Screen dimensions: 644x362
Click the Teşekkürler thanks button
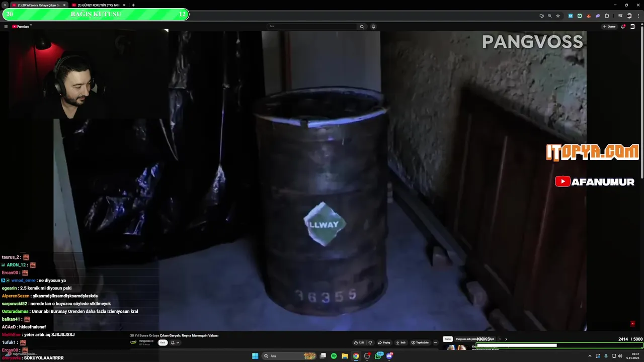tap(420, 342)
